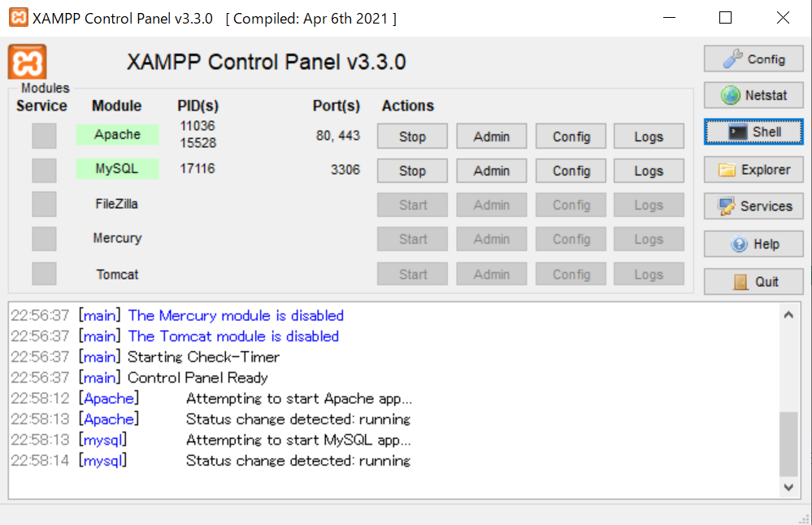
Task: View Apache Logs
Action: click(x=649, y=137)
